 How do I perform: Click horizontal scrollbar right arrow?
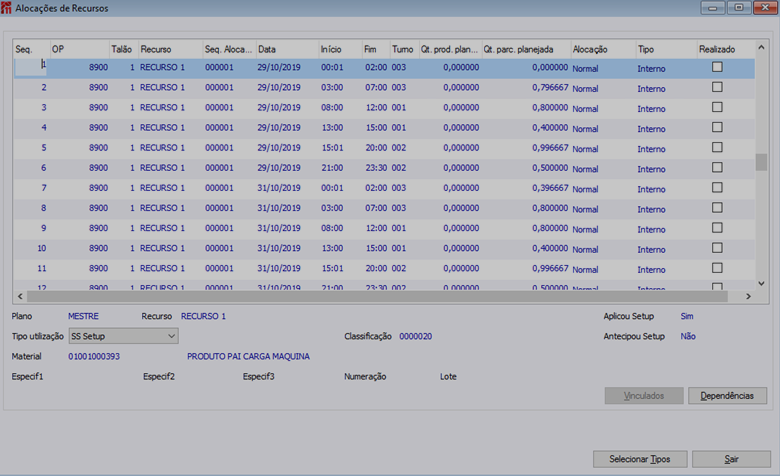pyautogui.click(x=748, y=296)
